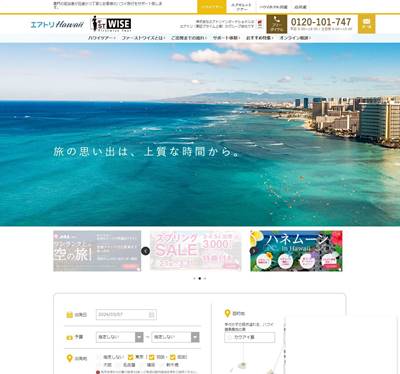Open the minimum budget 指定しない dropdown
Image resolution: width=400 pixels, height=374 pixels.
pyautogui.click(x=120, y=337)
